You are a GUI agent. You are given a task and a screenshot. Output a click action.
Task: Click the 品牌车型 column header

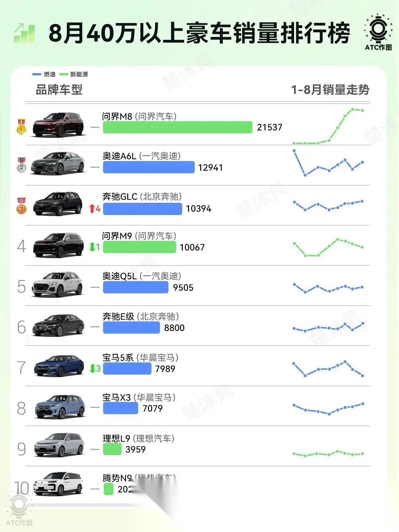click(59, 90)
